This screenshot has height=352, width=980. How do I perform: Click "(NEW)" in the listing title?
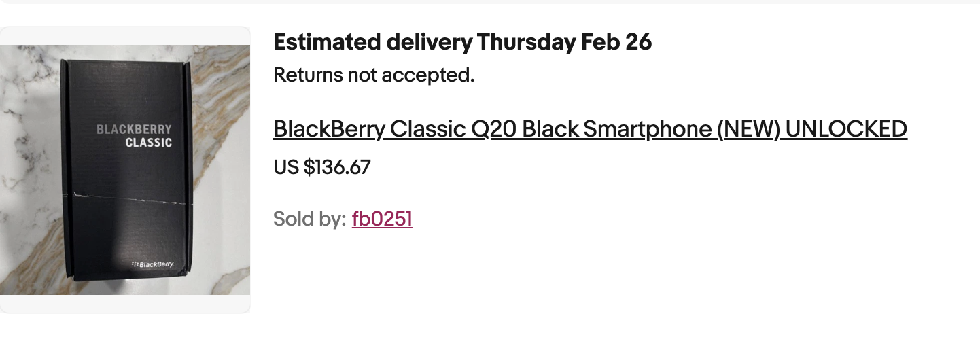[x=748, y=128]
